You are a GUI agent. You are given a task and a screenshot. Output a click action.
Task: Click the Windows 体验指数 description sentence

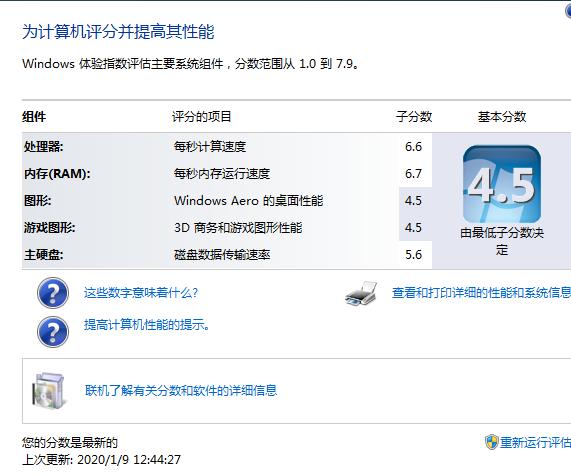click(x=190, y=64)
